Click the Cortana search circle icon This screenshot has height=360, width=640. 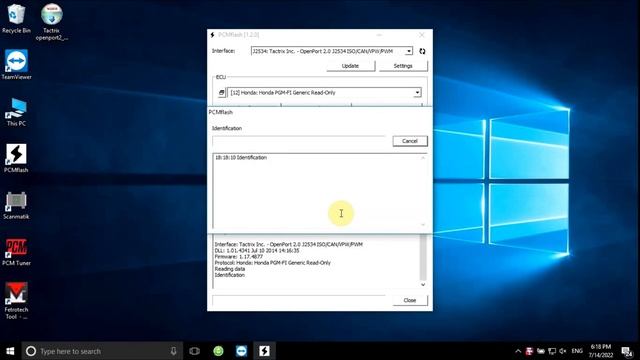31,351
